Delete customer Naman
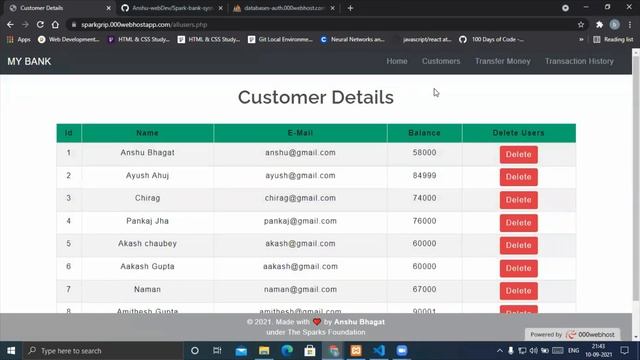 pos(518,291)
